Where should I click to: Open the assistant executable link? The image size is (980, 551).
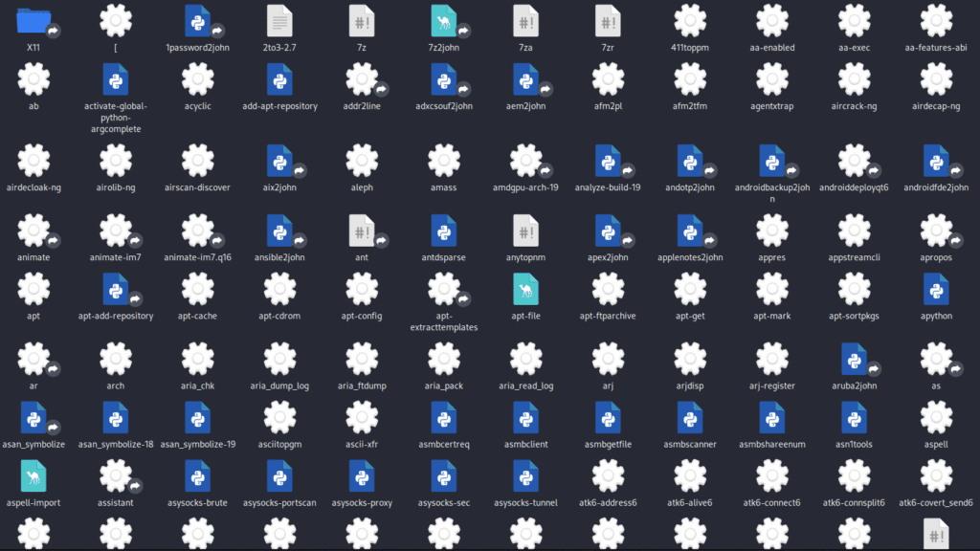click(116, 475)
